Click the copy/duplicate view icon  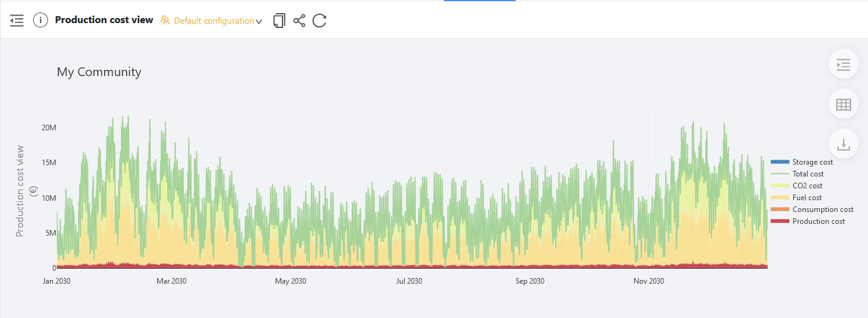[279, 21]
